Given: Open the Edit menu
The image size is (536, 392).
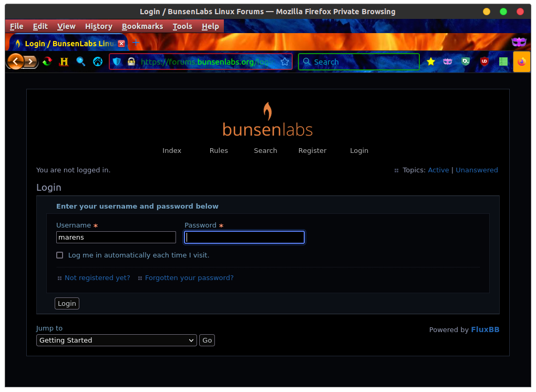Looking at the screenshot, I should click(x=40, y=26).
